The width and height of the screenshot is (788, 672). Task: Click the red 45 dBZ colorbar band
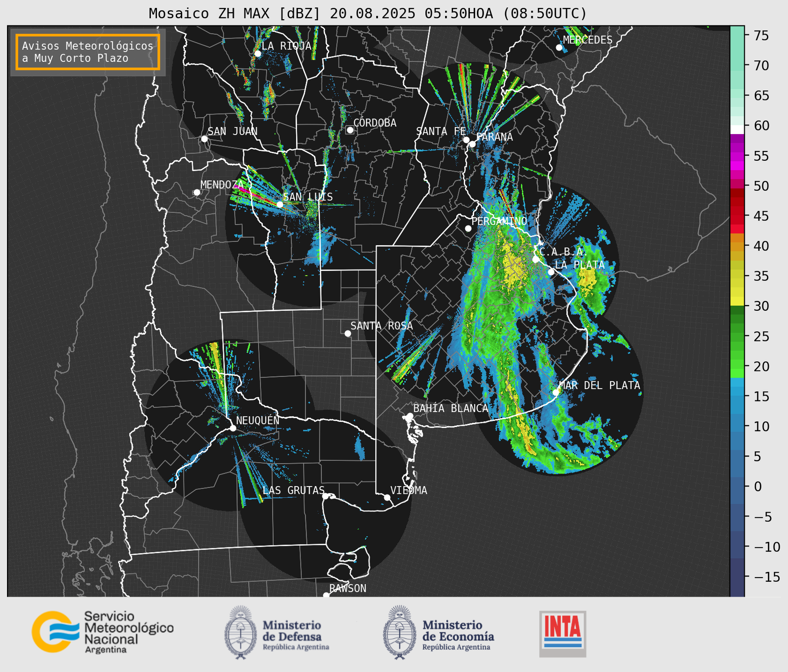[737, 215]
